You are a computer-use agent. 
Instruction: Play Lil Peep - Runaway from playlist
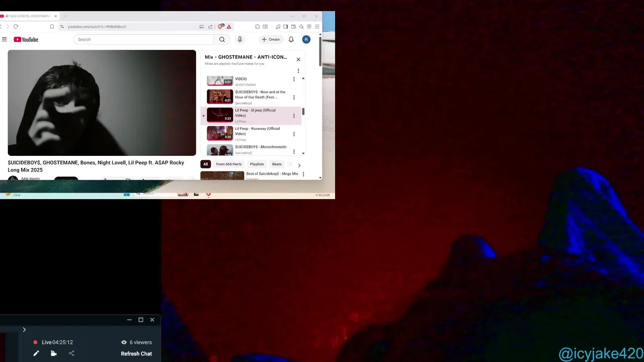(257, 131)
